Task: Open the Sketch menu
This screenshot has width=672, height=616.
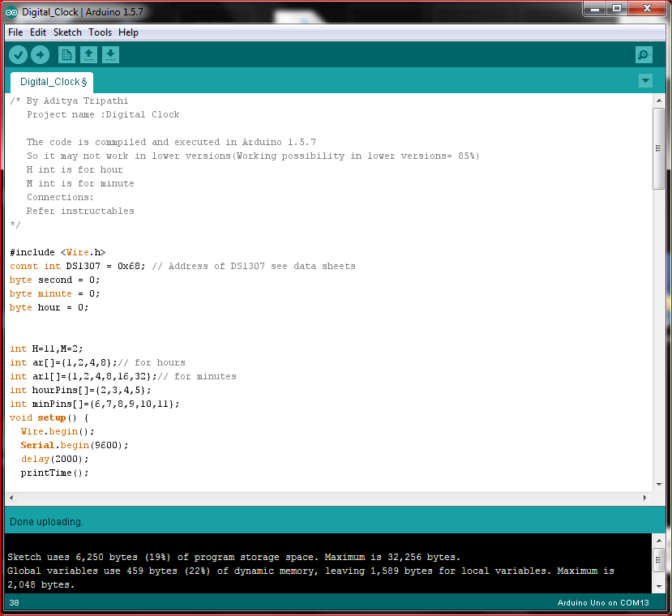Action: (x=67, y=32)
